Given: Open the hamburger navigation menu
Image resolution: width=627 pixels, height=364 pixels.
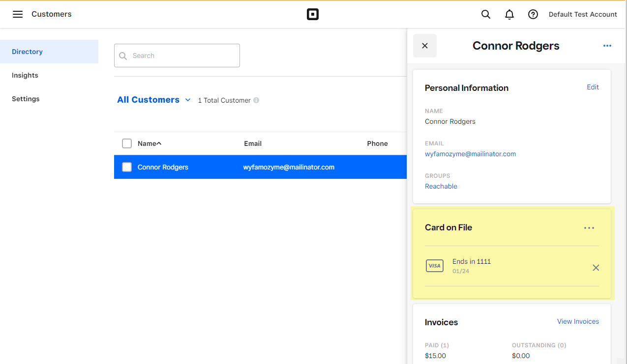Looking at the screenshot, I should point(18,14).
